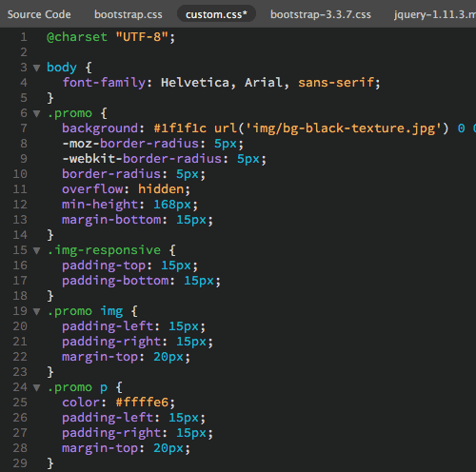Click the "UTF-8" string
This screenshot has height=472, width=476.
point(142,37)
